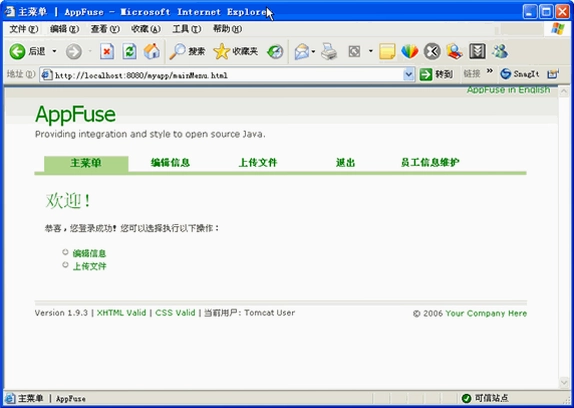Viewport: 574px width, 408px height.
Task: Expand the Links toolbar chevron
Action: (x=489, y=71)
